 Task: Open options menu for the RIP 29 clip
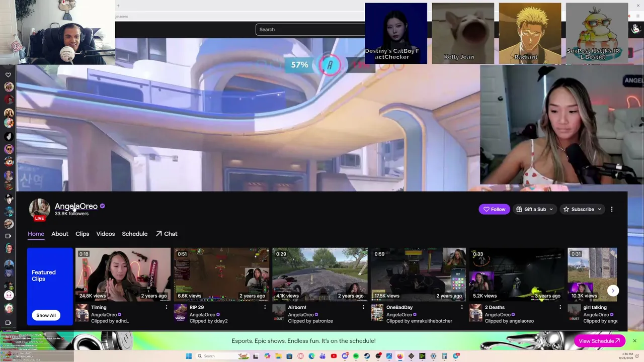[x=265, y=307]
